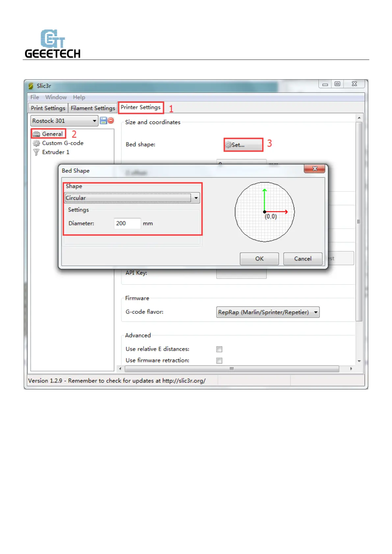Open the Help menu
Image resolution: width=392 pixels, height=554 pixels.
pyautogui.click(x=79, y=97)
